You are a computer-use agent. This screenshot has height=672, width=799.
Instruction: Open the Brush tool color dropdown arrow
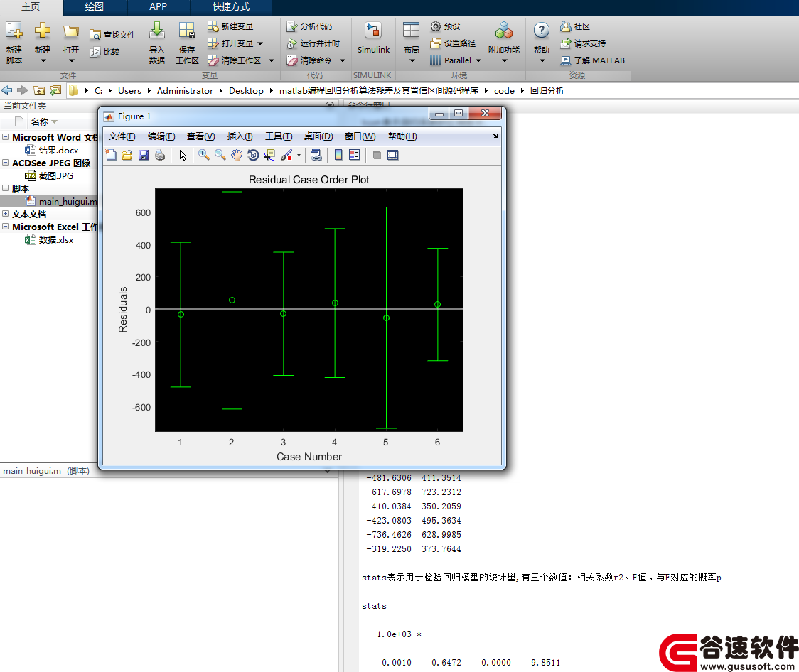coord(299,156)
